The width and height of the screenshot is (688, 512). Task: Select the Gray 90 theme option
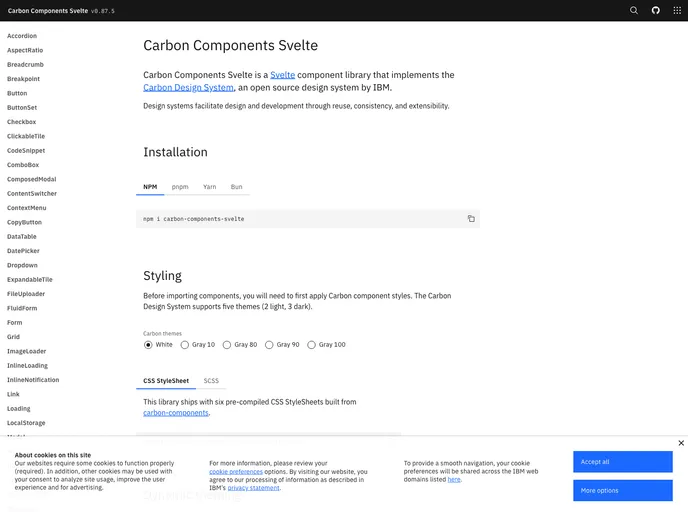[x=269, y=345]
